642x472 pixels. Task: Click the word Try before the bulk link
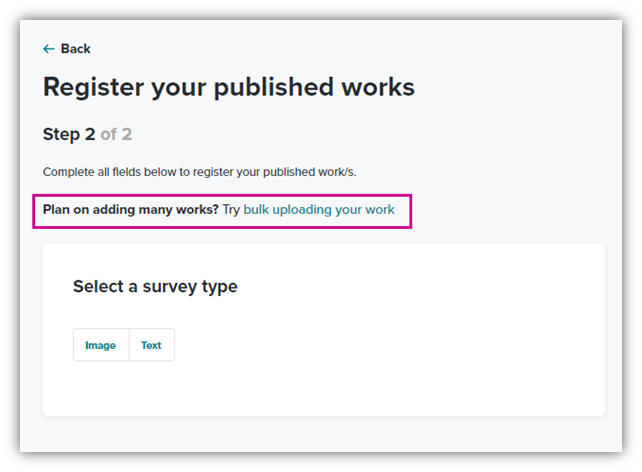tap(231, 210)
